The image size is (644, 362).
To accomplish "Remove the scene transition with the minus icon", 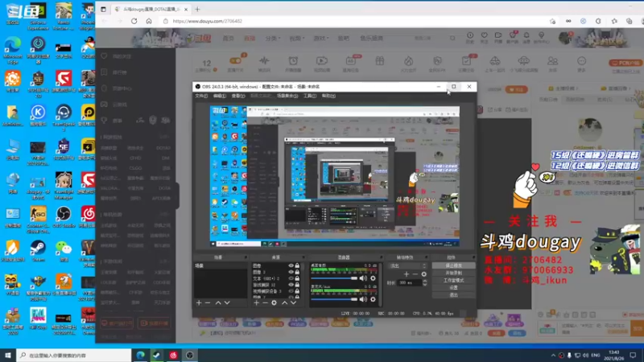I will [415, 274].
